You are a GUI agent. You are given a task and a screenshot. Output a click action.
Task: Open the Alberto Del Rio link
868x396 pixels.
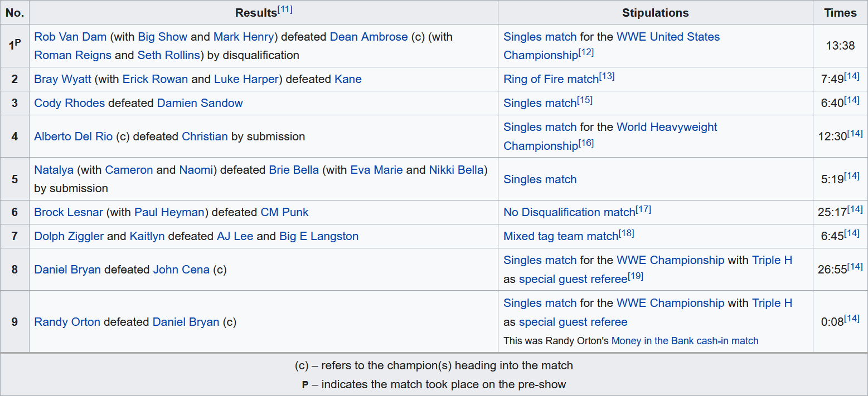pos(73,136)
